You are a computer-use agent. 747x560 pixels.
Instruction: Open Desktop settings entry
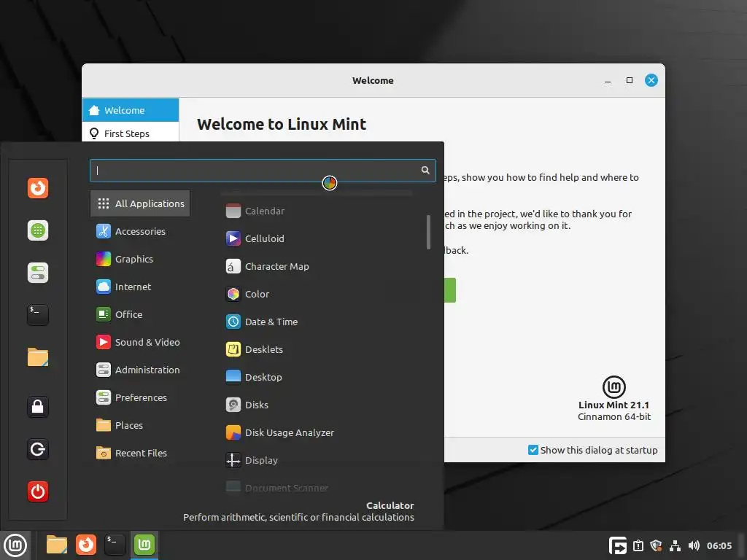pyautogui.click(x=317, y=377)
